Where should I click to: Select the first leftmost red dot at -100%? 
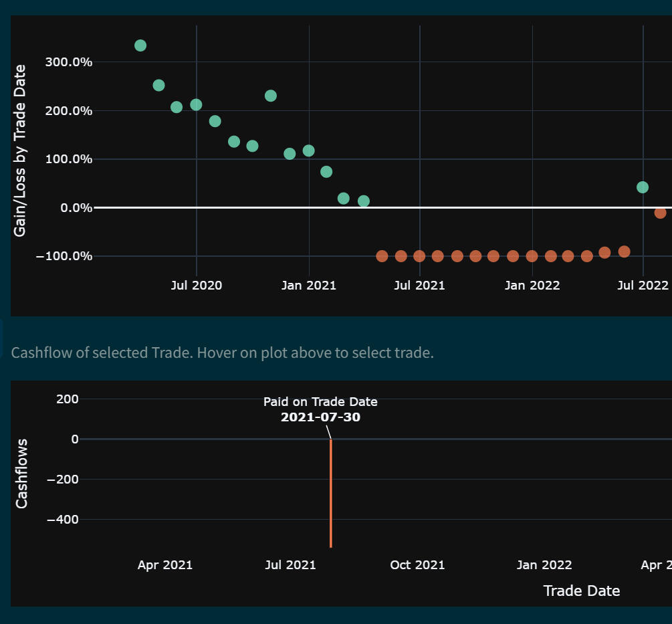[382, 256]
